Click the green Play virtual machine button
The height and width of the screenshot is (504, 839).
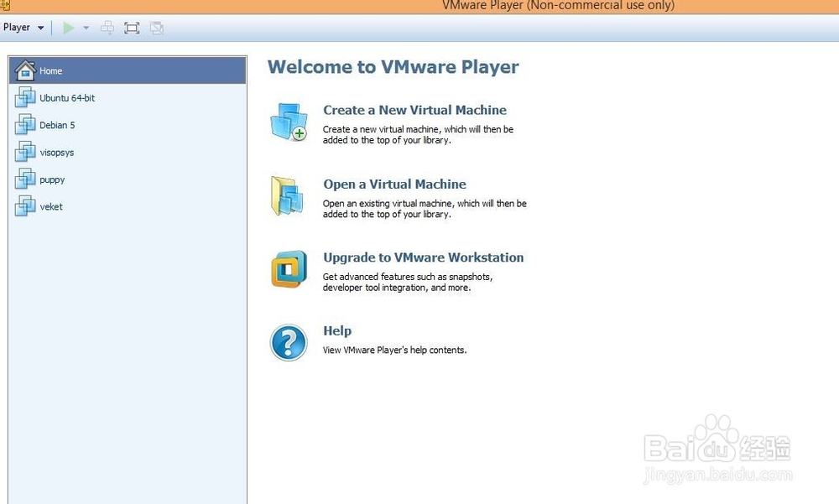pos(69,28)
